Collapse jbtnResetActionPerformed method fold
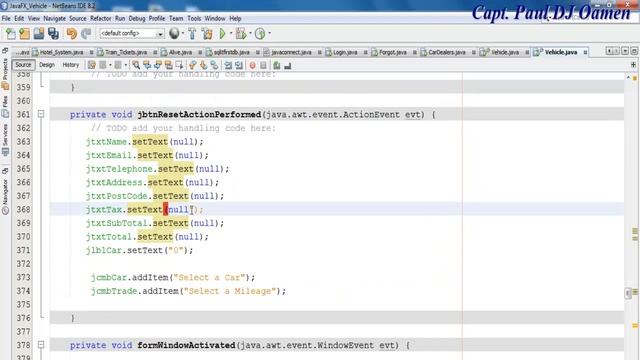 (x=41, y=114)
